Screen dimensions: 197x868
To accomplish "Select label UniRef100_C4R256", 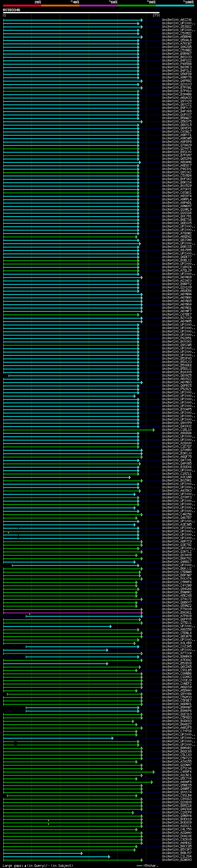I will [x=177, y=514].
